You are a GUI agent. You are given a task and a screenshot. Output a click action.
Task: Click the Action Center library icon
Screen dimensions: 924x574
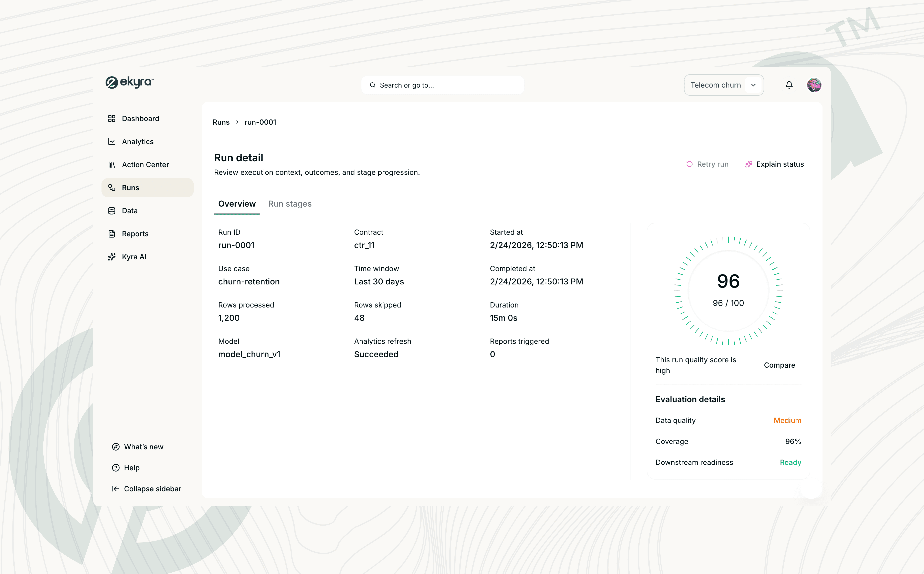112,165
